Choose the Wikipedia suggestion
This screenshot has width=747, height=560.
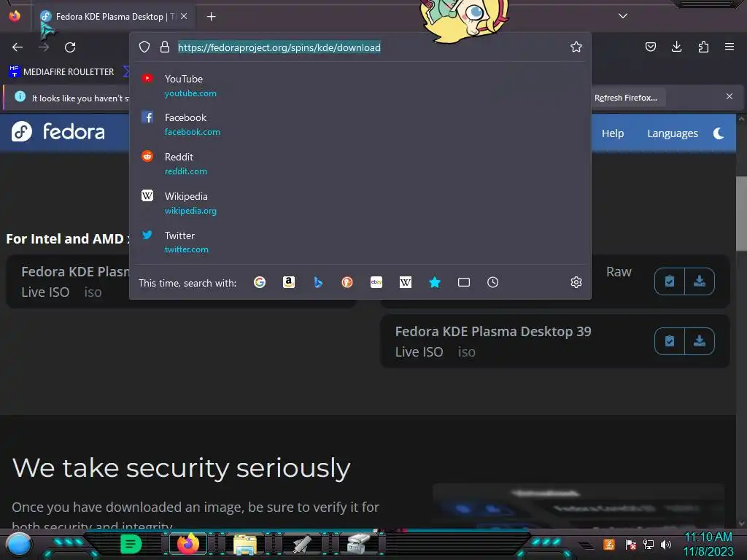(360, 203)
